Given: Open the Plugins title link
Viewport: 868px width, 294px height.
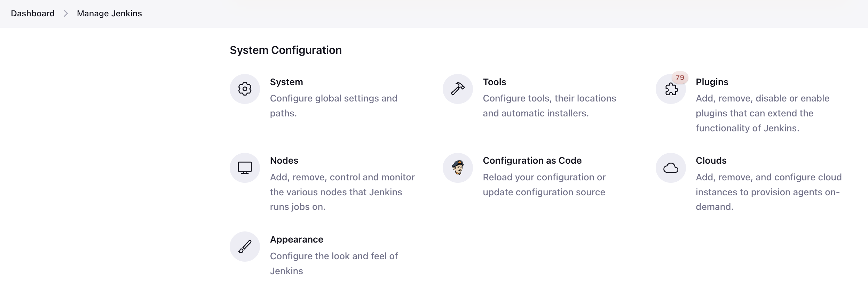Looking at the screenshot, I should pyautogui.click(x=712, y=82).
